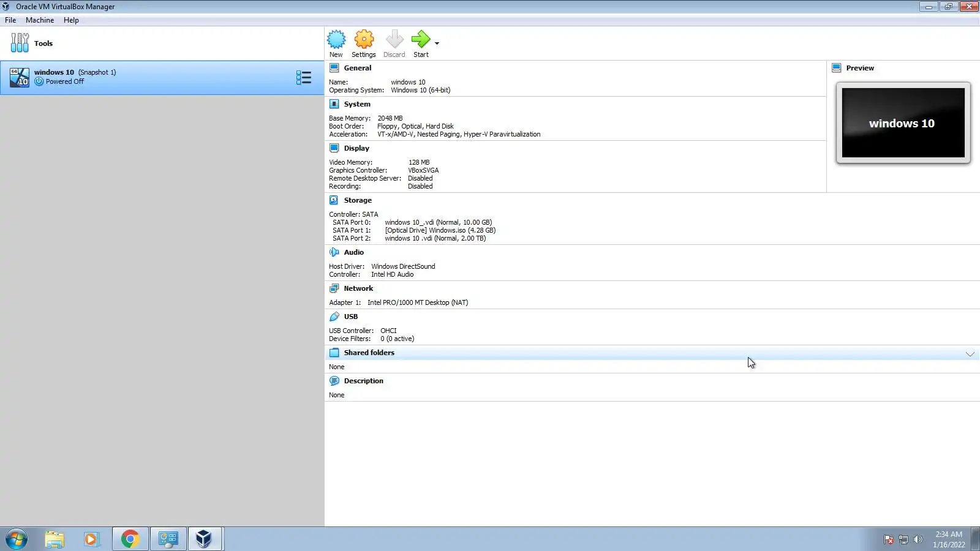Screen dimensions: 980x551
Task: Click the New virtual machine icon
Action: (x=336, y=40)
